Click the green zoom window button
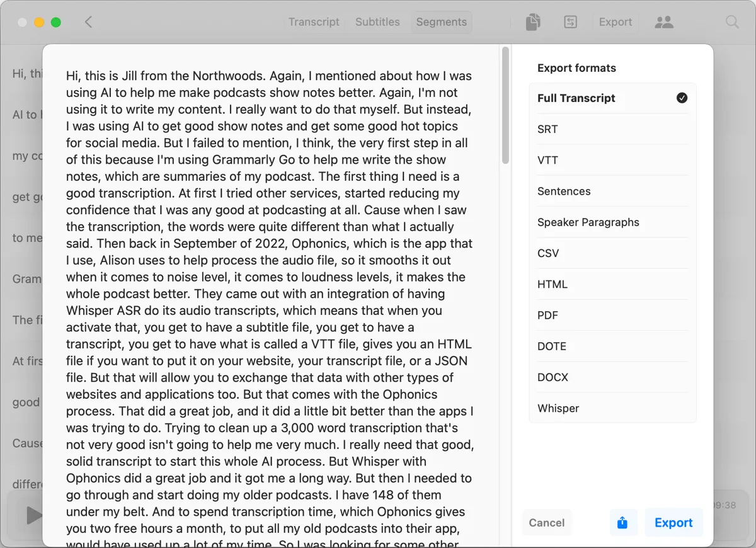Viewport: 756px width, 548px height. point(55,22)
